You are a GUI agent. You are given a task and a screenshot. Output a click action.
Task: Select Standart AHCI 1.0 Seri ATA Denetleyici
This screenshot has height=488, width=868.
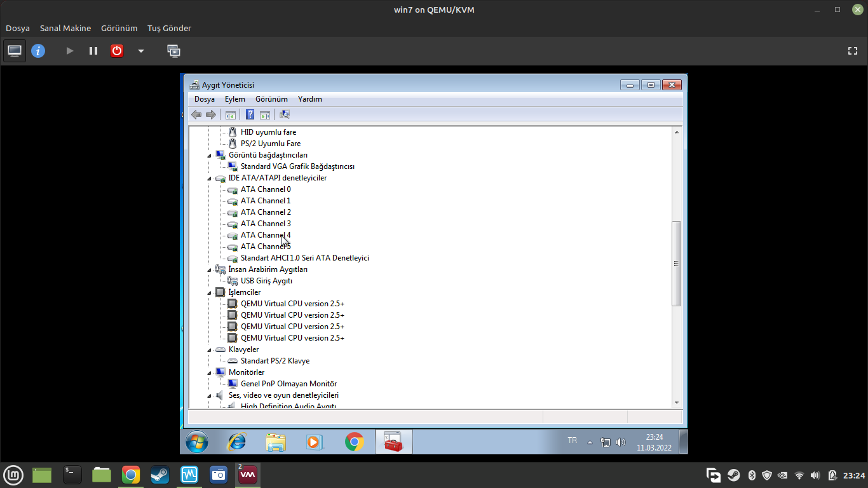pyautogui.click(x=305, y=258)
